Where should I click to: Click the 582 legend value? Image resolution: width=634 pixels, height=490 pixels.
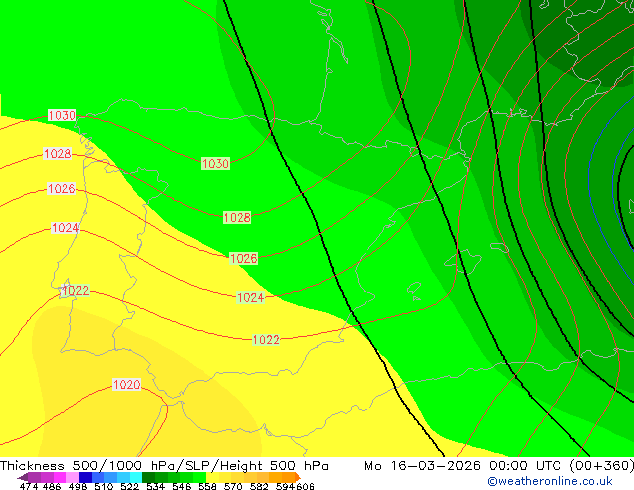(259, 486)
